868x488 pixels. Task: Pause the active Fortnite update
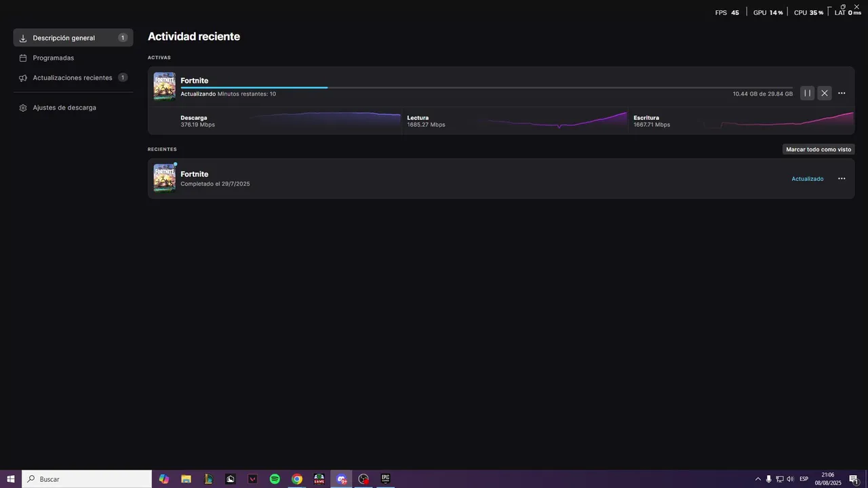[807, 93]
